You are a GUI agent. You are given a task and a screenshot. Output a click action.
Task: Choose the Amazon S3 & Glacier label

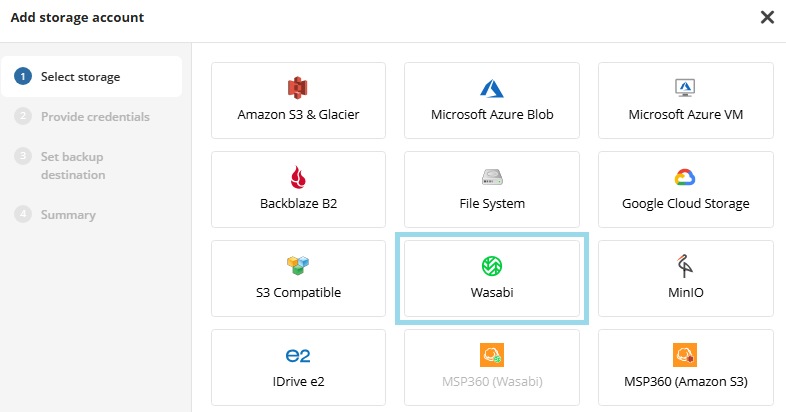tap(298, 115)
